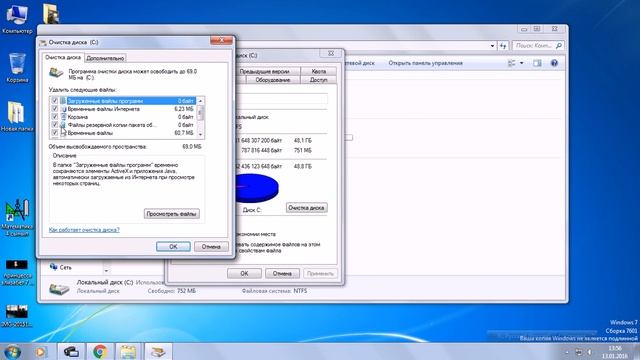Screen dimensions: 640x360
Task: Open Как работает очистка диска link
Action: (84, 230)
